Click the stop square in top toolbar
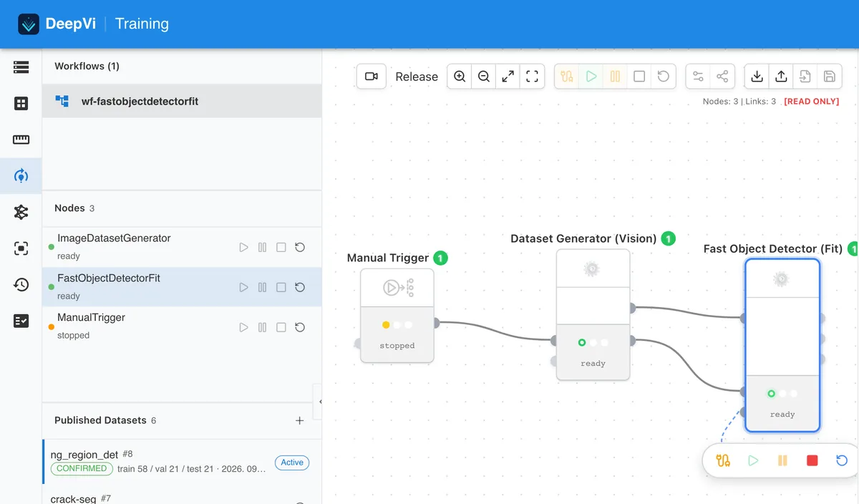Viewport: 859px width, 504px height. point(639,77)
